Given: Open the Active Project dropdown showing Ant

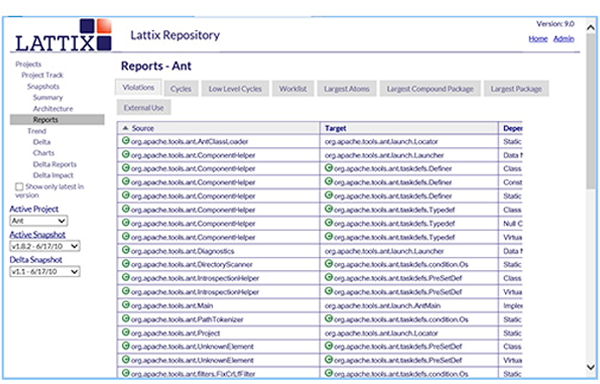Looking at the screenshot, I should pyautogui.click(x=38, y=221).
